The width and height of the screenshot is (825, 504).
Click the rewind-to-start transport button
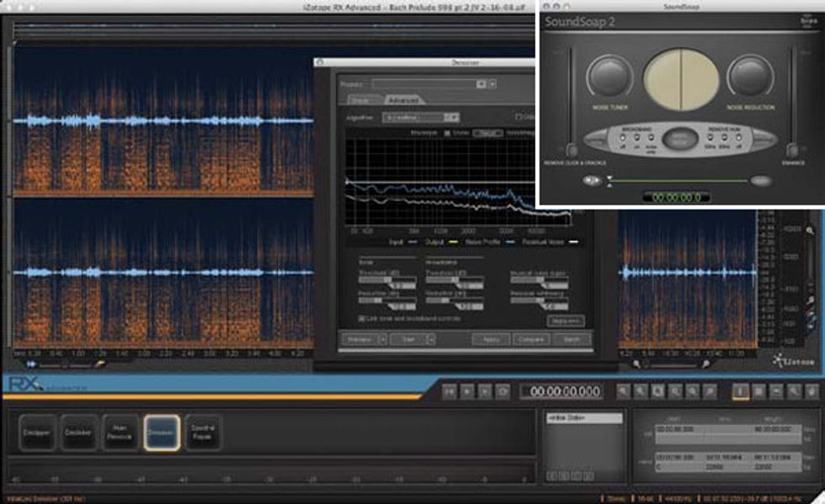pos(449,391)
